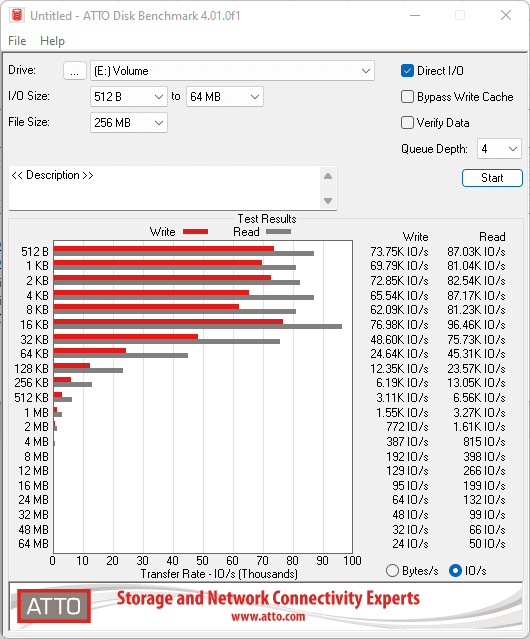Screen dimensions: 530x639
Task: Click the Test Results heading
Action: [267, 219]
